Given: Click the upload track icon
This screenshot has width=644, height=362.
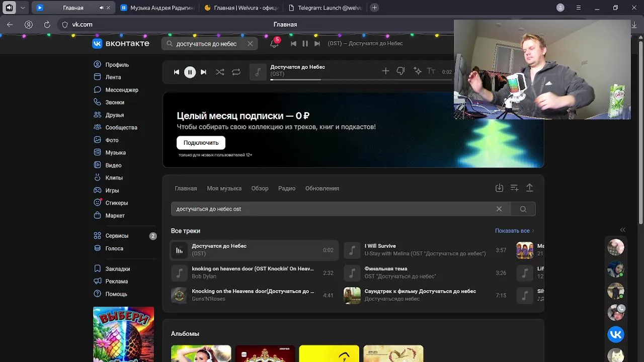Looking at the screenshot, I should point(529,188).
